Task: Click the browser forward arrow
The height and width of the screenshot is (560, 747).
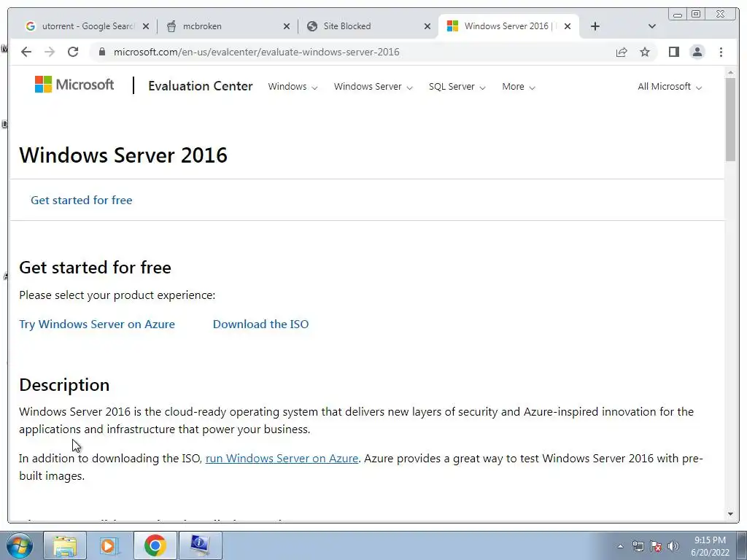Action: 50,52
